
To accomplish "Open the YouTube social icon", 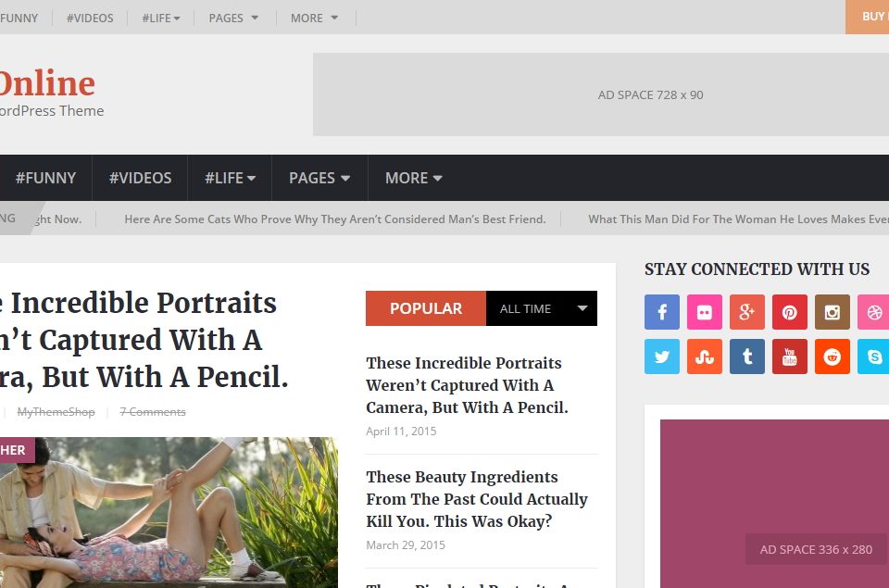I will tap(789, 357).
